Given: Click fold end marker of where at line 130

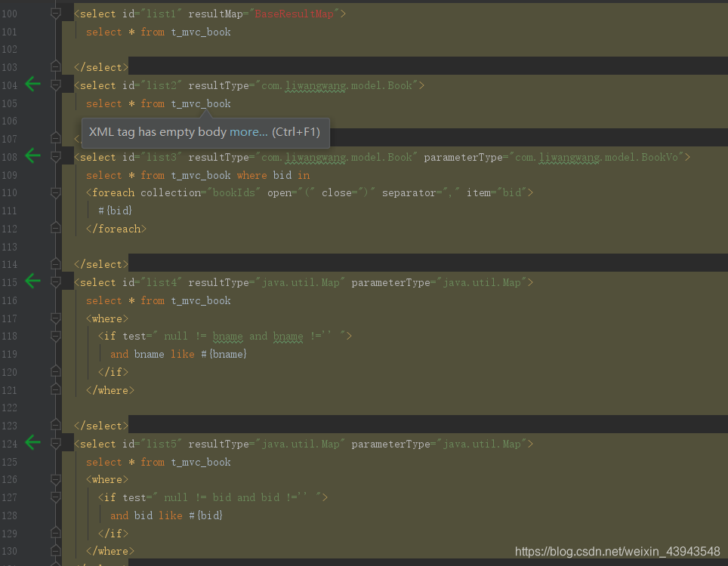Looking at the screenshot, I should [x=55, y=551].
